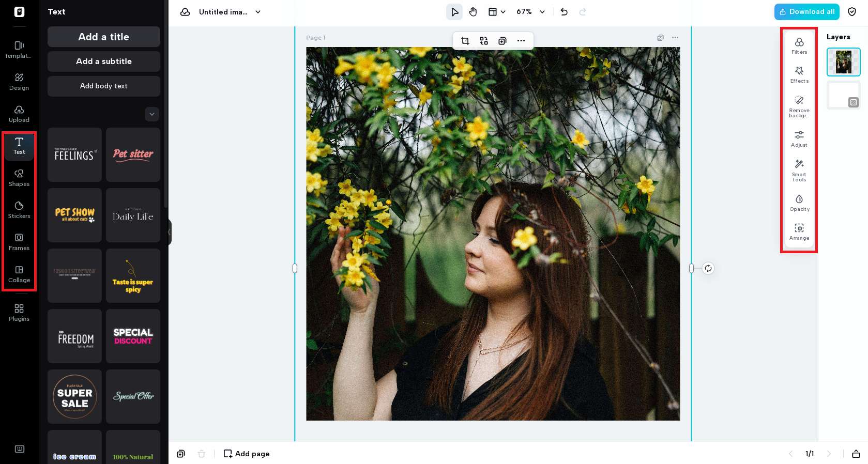Select the Pet sitter text template
The image size is (868, 464).
pos(133,155)
